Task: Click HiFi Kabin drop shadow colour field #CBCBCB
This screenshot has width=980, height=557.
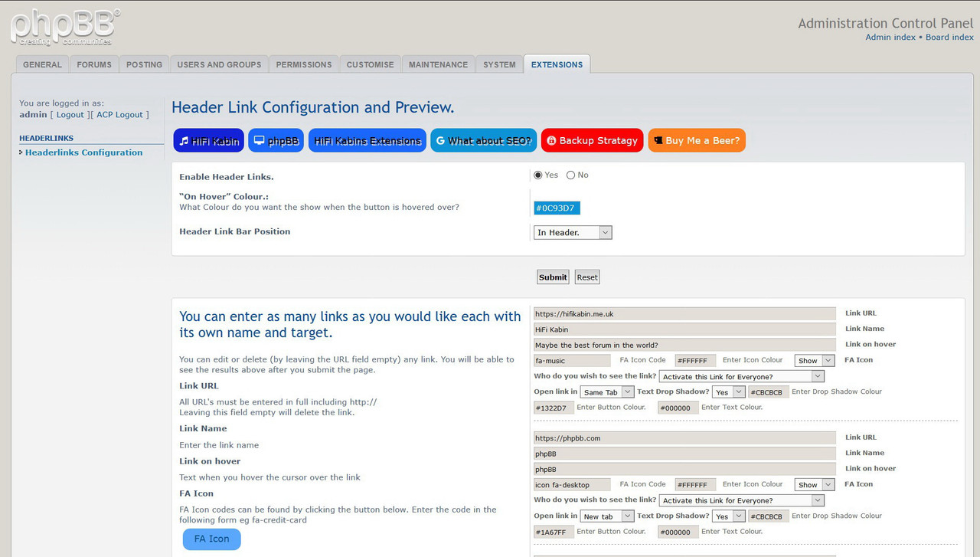Action: coord(768,392)
